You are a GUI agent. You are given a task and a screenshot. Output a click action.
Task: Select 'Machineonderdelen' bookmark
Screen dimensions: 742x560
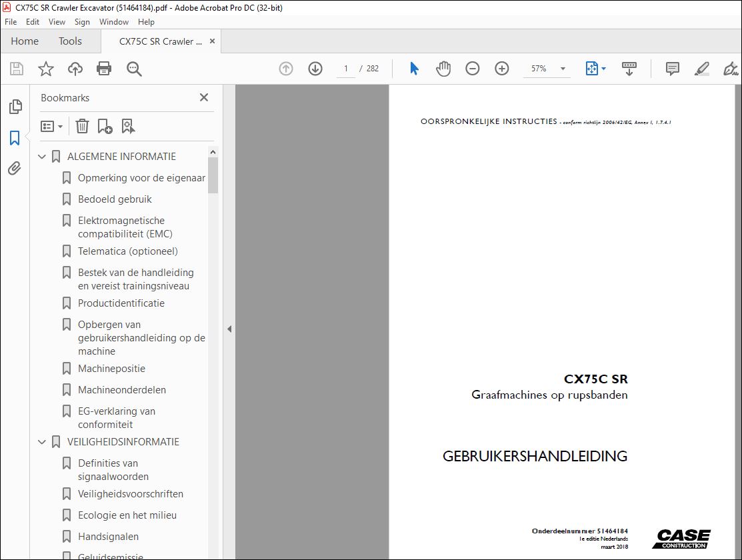tap(122, 390)
